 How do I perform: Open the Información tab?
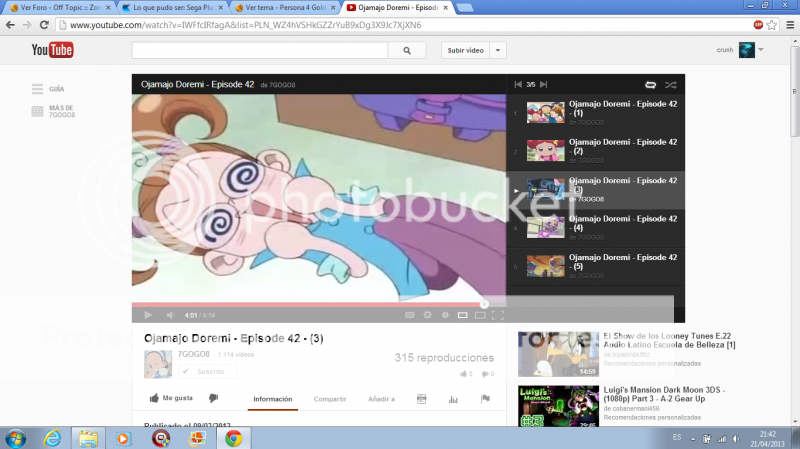coord(273,399)
